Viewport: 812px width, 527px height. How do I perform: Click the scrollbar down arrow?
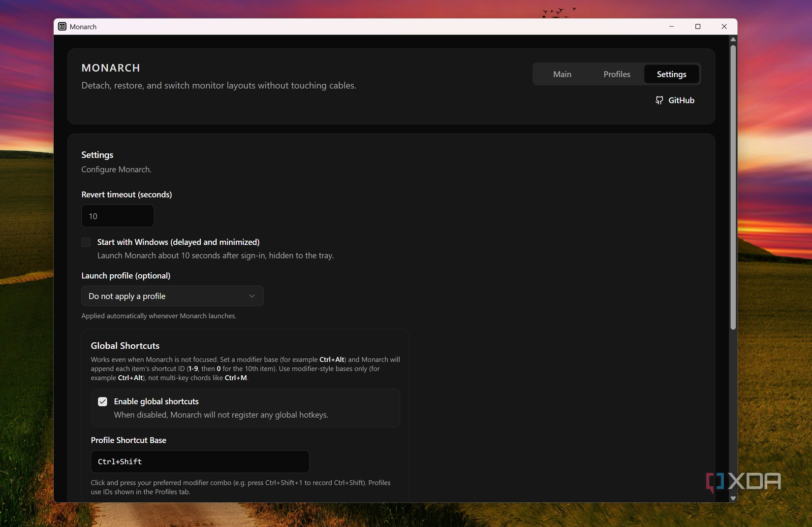tap(733, 498)
